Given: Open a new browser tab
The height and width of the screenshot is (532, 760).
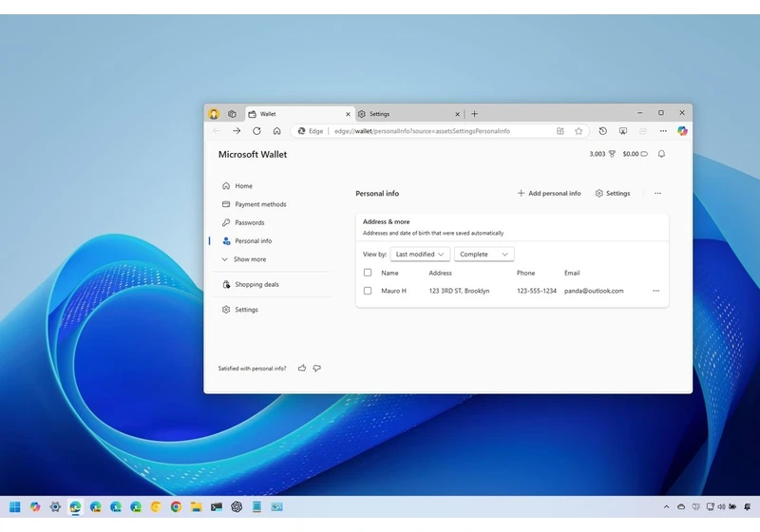Looking at the screenshot, I should [474, 114].
